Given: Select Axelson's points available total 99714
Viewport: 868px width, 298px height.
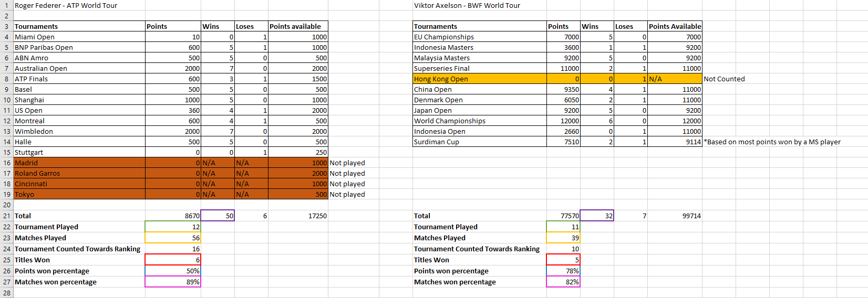Looking at the screenshot, I should click(x=675, y=216).
